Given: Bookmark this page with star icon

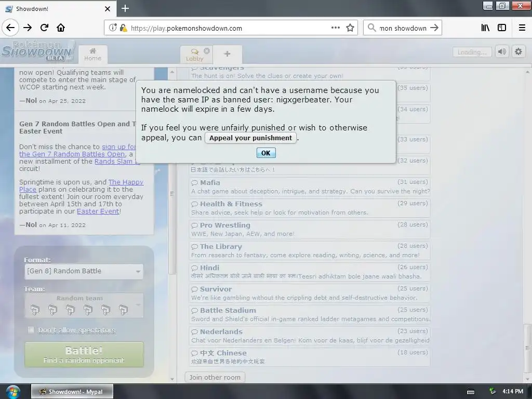Looking at the screenshot, I should (x=350, y=28).
